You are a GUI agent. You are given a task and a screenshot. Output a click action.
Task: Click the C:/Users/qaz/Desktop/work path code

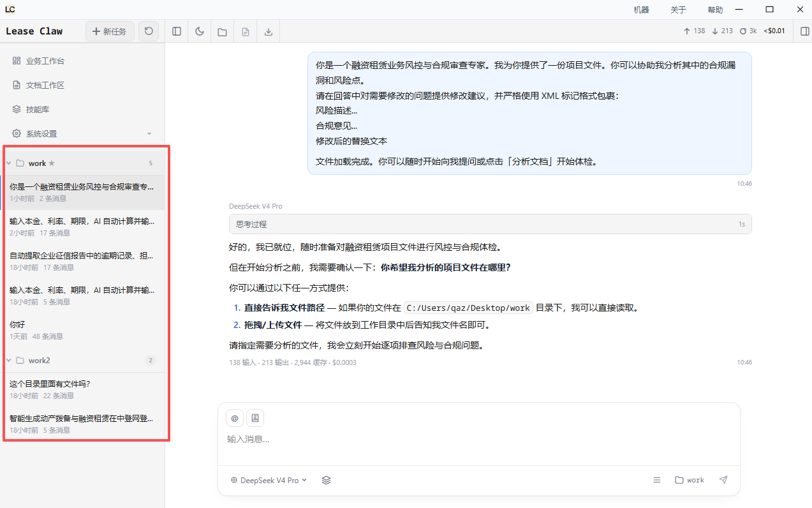468,308
